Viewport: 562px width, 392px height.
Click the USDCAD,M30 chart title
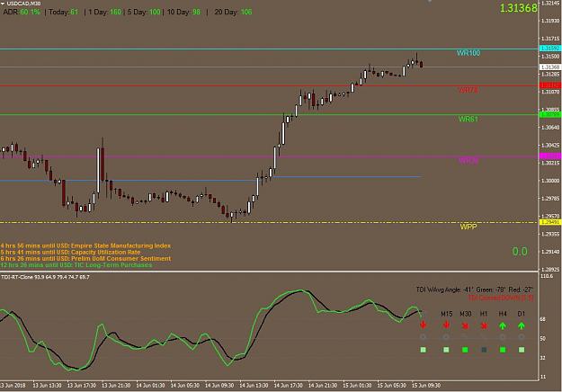click(x=23, y=4)
